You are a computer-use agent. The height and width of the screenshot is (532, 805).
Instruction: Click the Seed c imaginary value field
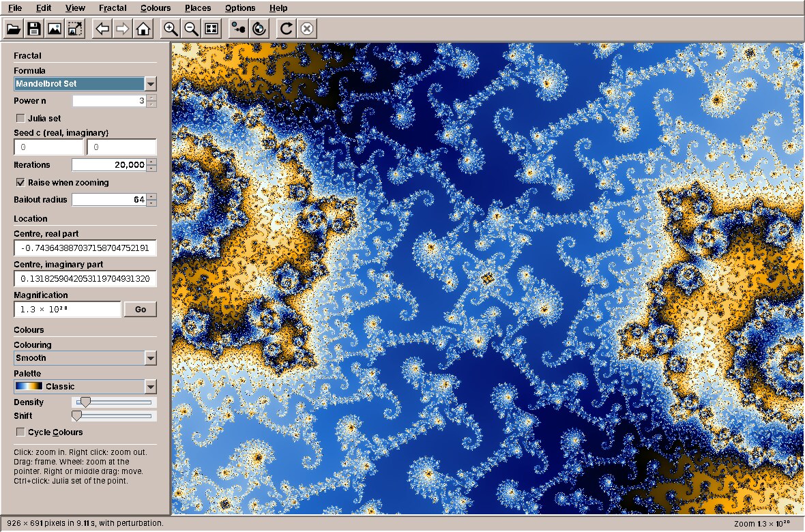pos(121,147)
